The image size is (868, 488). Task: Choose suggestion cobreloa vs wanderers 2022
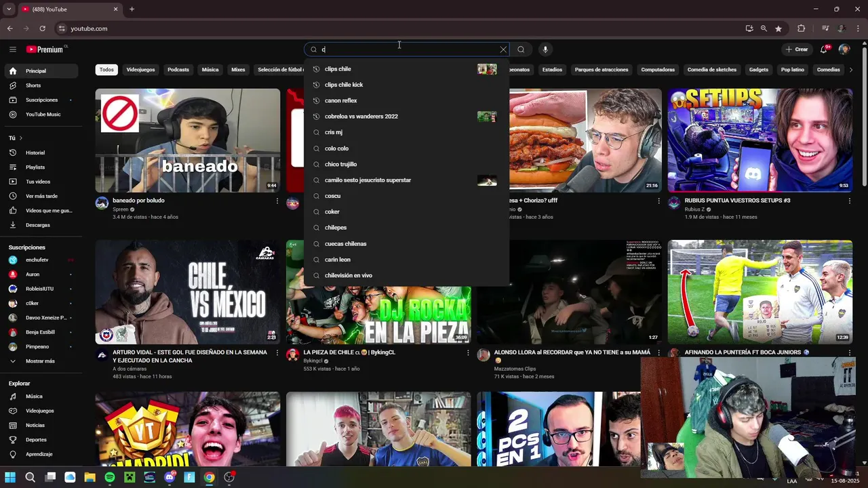pyautogui.click(x=406, y=117)
